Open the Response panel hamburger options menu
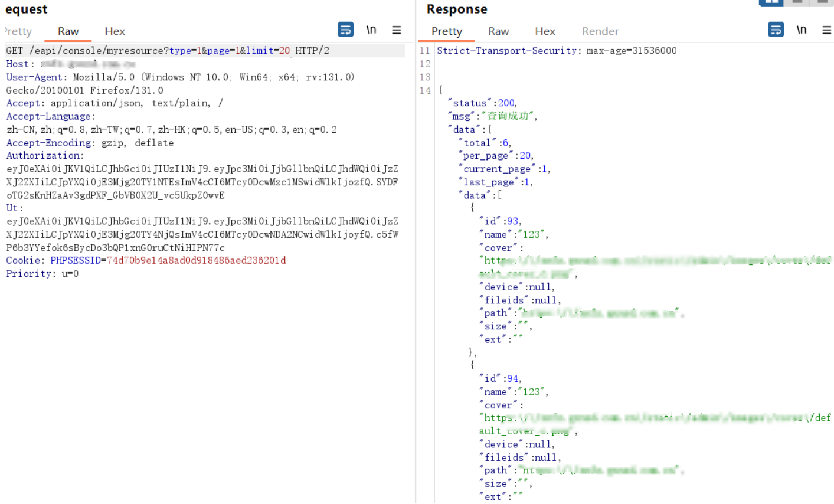 coord(827,30)
